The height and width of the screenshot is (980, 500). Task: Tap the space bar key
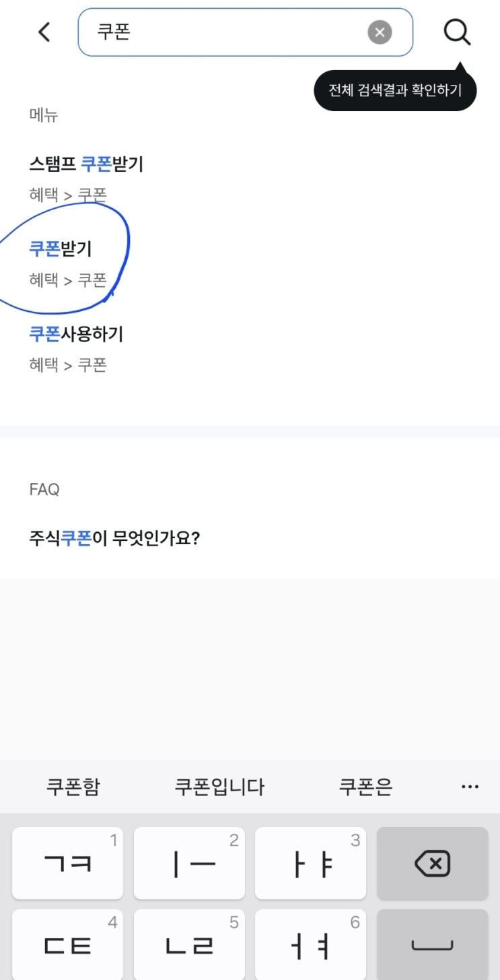pos(432,945)
